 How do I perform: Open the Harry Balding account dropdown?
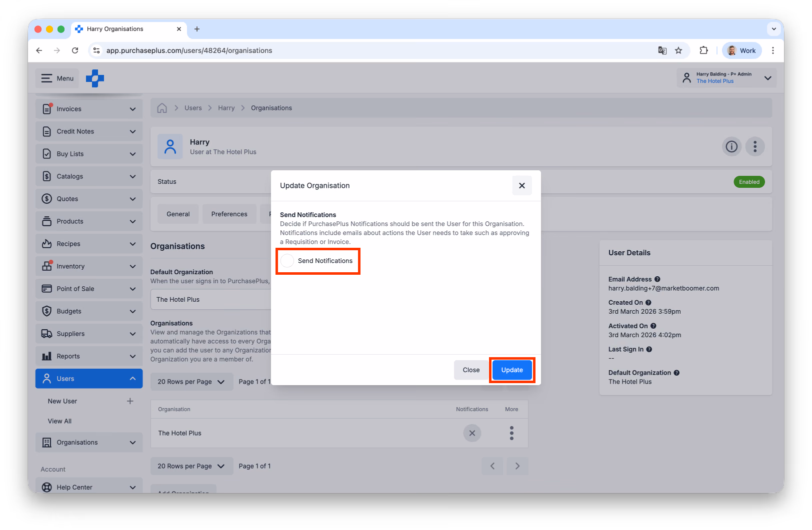(726, 78)
